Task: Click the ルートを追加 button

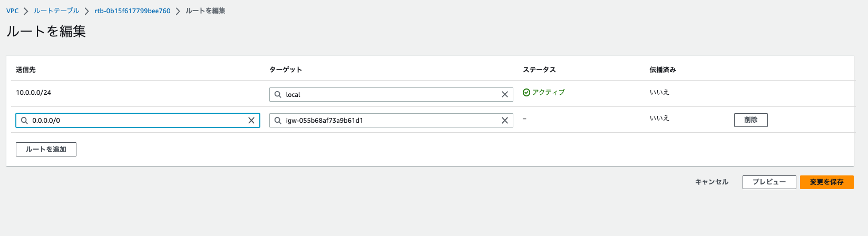Action: tap(46, 150)
